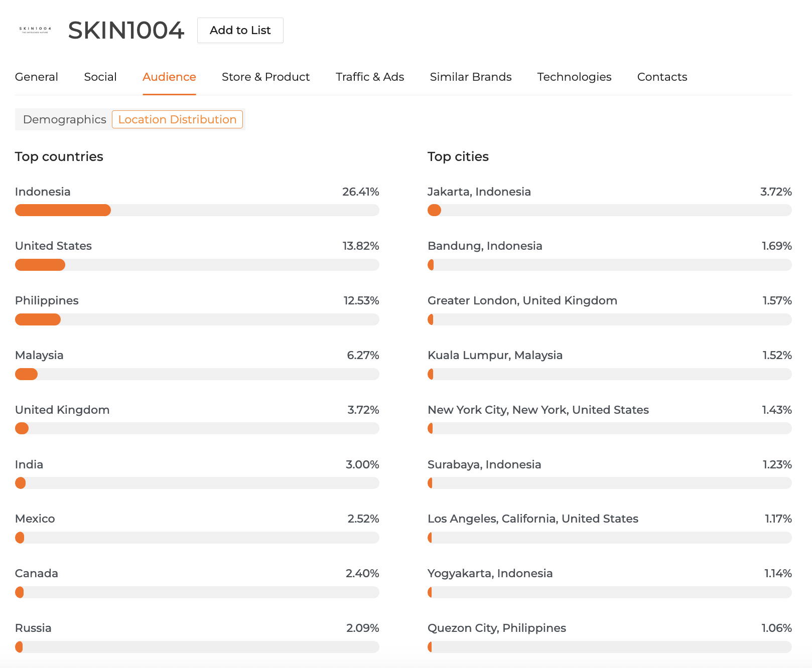
Task: Click the Add to List button
Action: [x=240, y=31]
